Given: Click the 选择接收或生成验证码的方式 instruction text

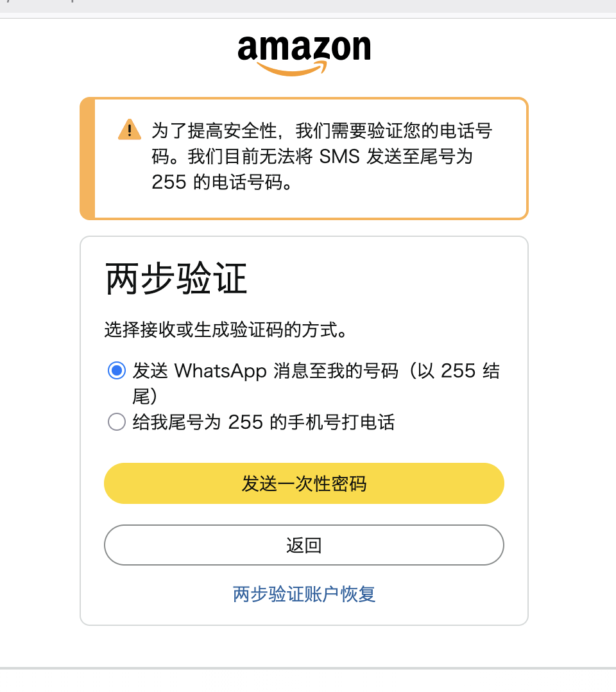Looking at the screenshot, I should (x=227, y=330).
